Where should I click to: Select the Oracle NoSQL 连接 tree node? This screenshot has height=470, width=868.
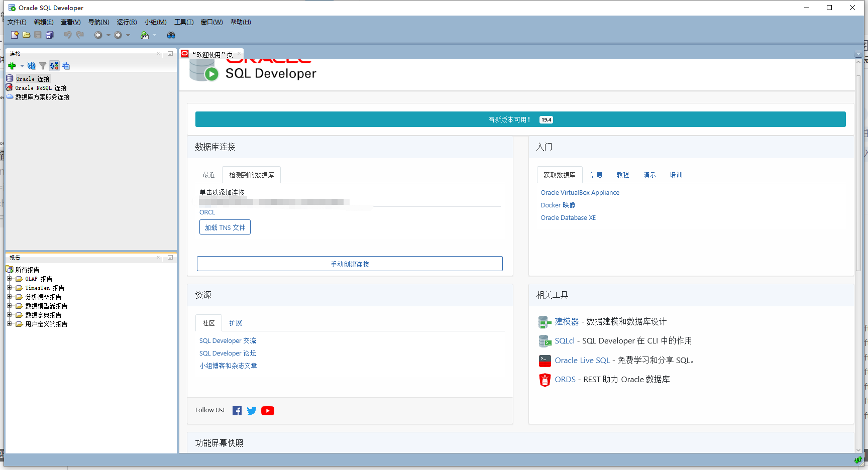[41, 88]
